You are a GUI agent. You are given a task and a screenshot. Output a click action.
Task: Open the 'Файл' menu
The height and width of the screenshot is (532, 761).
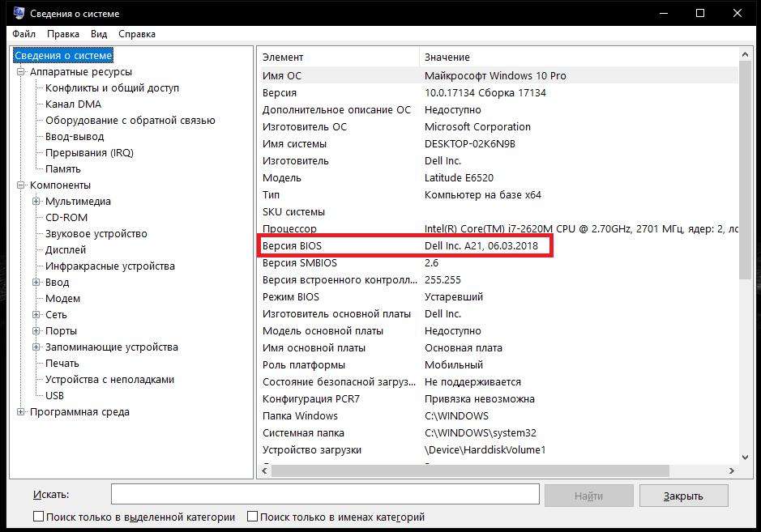pyautogui.click(x=24, y=34)
